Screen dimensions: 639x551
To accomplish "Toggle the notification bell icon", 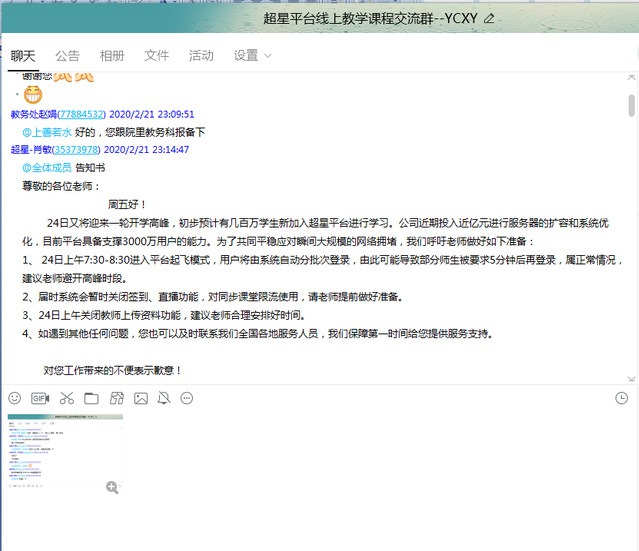I will coord(164,398).
